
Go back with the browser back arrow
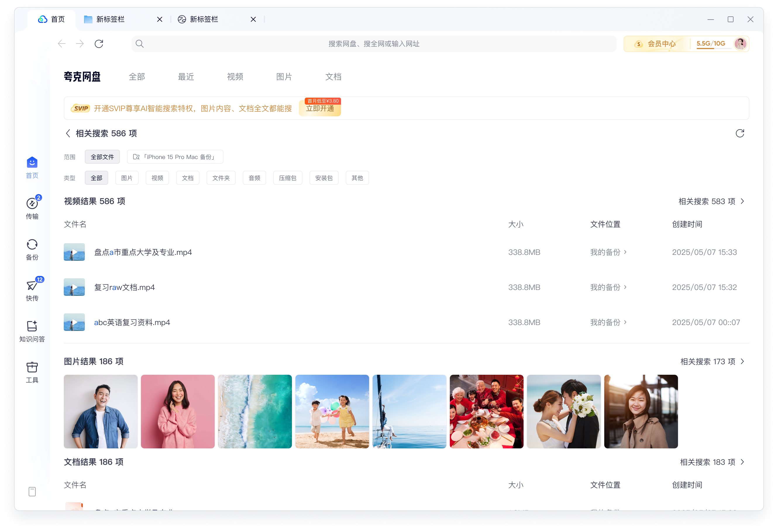tap(62, 44)
